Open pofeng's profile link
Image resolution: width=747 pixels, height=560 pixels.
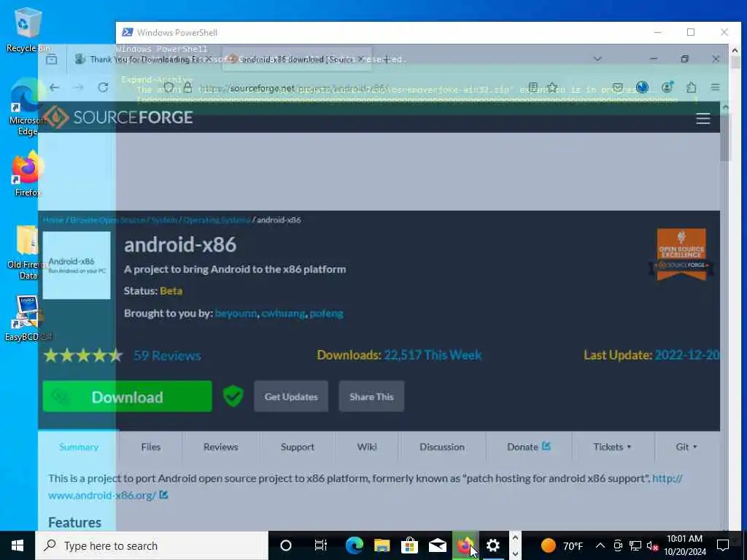pyautogui.click(x=326, y=314)
